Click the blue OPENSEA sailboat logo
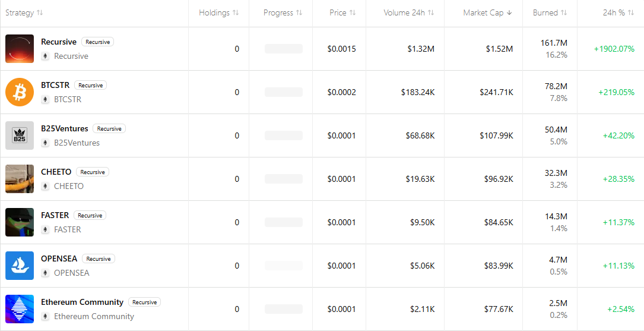The height and width of the screenshot is (331, 644). tap(20, 266)
